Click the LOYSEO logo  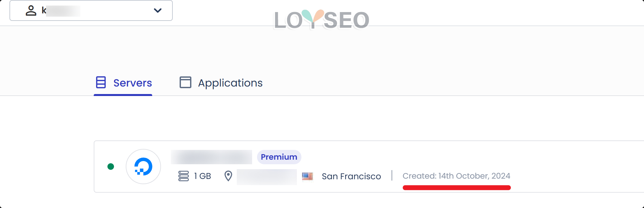pyautogui.click(x=321, y=20)
